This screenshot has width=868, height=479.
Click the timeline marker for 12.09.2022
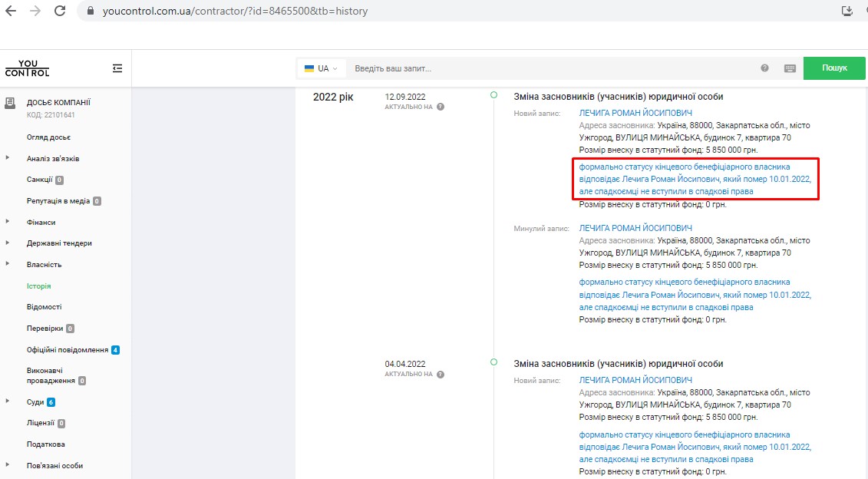click(x=493, y=94)
